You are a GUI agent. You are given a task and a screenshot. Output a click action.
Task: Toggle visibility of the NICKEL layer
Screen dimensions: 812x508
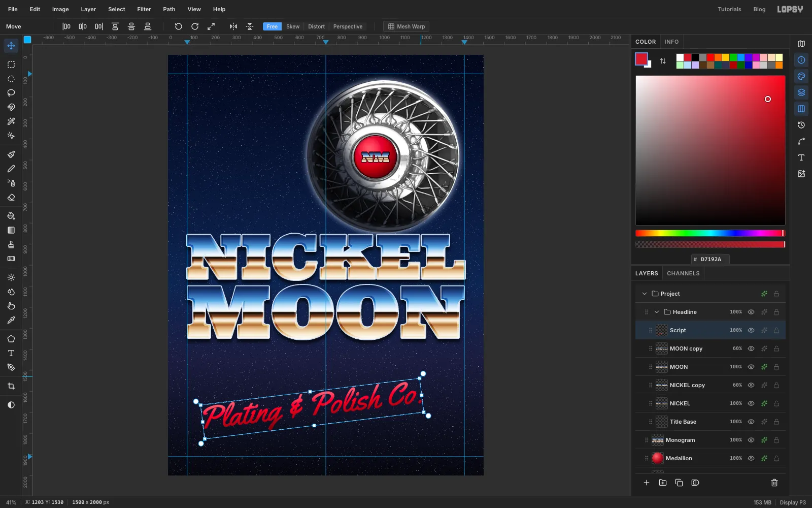click(x=751, y=403)
